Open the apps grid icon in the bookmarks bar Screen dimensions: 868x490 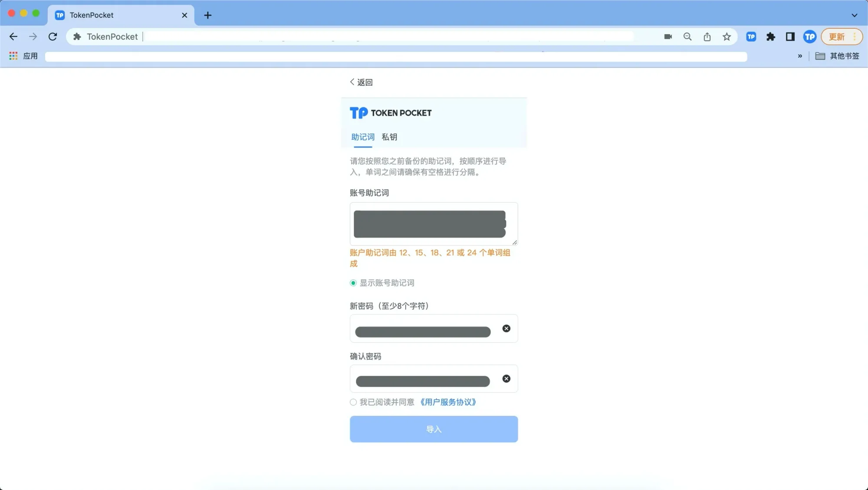coord(13,56)
